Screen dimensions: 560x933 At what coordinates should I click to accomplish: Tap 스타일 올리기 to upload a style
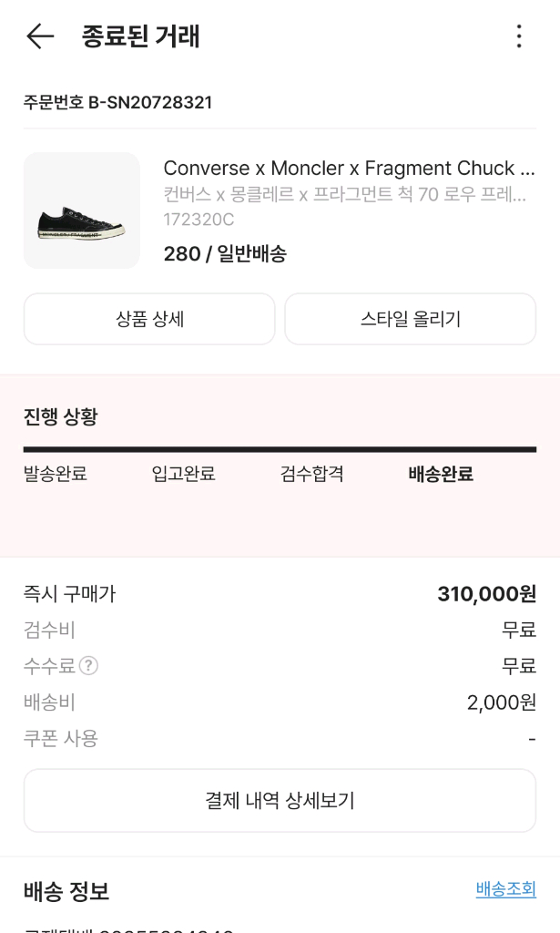click(x=410, y=319)
